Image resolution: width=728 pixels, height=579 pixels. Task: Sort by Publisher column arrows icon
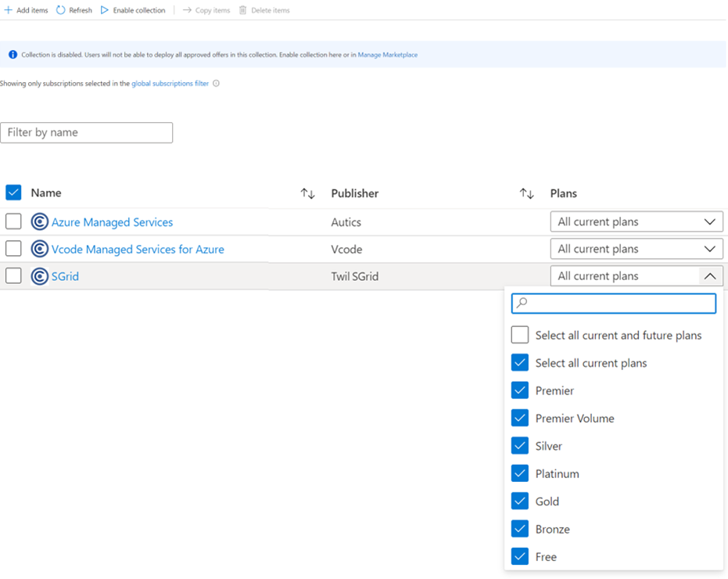pyautogui.click(x=527, y=193)
